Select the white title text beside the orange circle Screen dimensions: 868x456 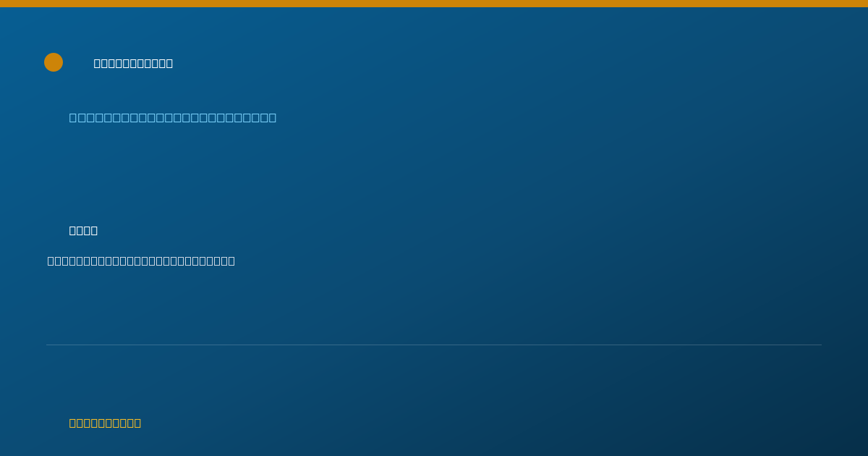click(133, 63)
